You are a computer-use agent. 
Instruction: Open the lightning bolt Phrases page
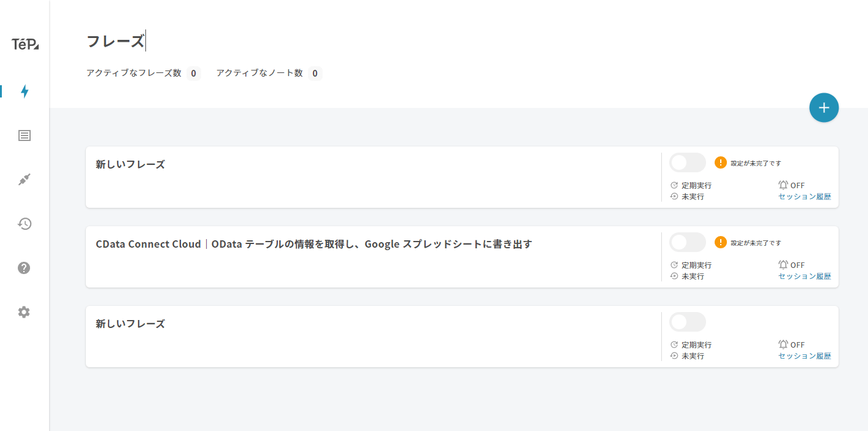tap(25, 91)
